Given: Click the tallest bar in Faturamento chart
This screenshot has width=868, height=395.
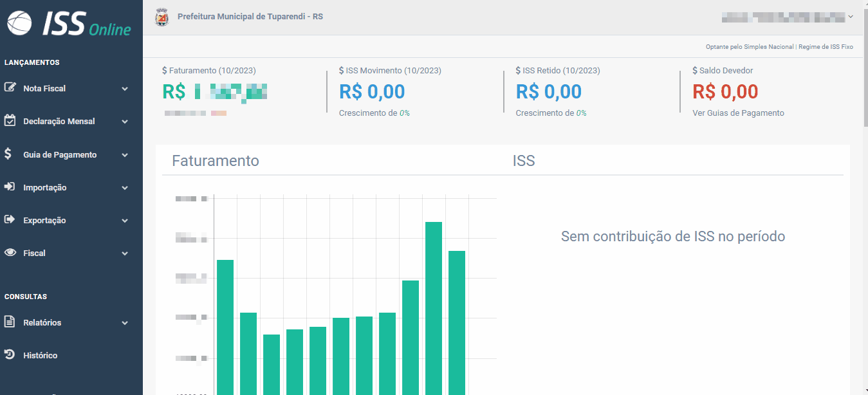Looking at the screenshot, I should [434, 308].
